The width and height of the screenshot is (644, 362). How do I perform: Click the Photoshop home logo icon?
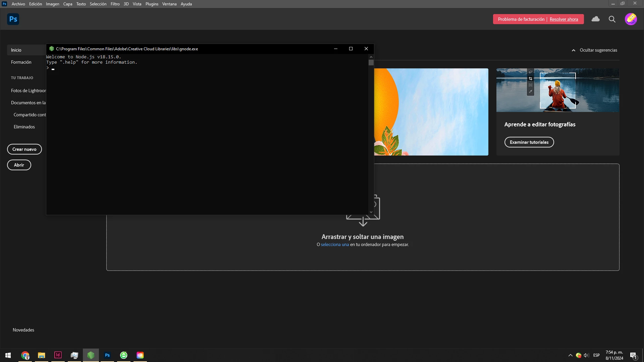pos(13,19)
